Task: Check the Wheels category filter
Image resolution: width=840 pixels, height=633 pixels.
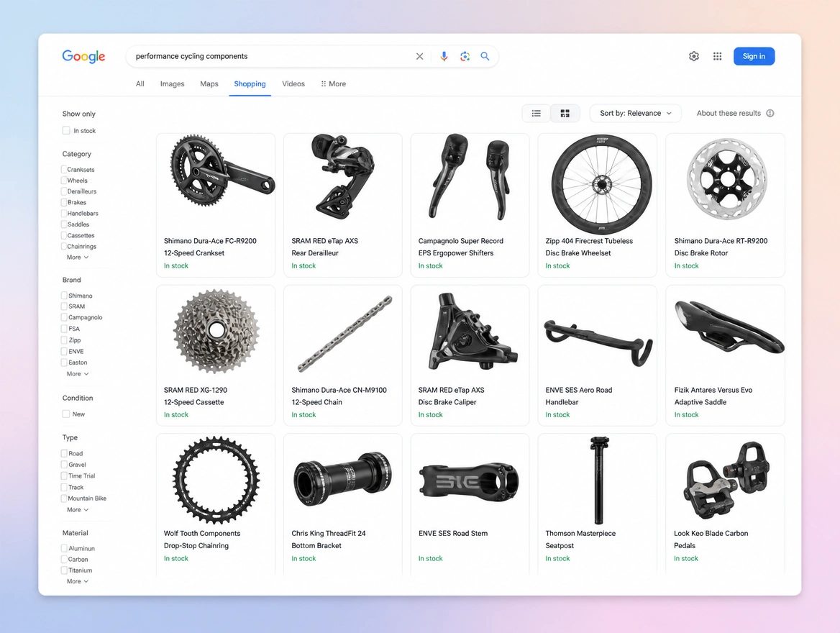Action: coord(64,181)
